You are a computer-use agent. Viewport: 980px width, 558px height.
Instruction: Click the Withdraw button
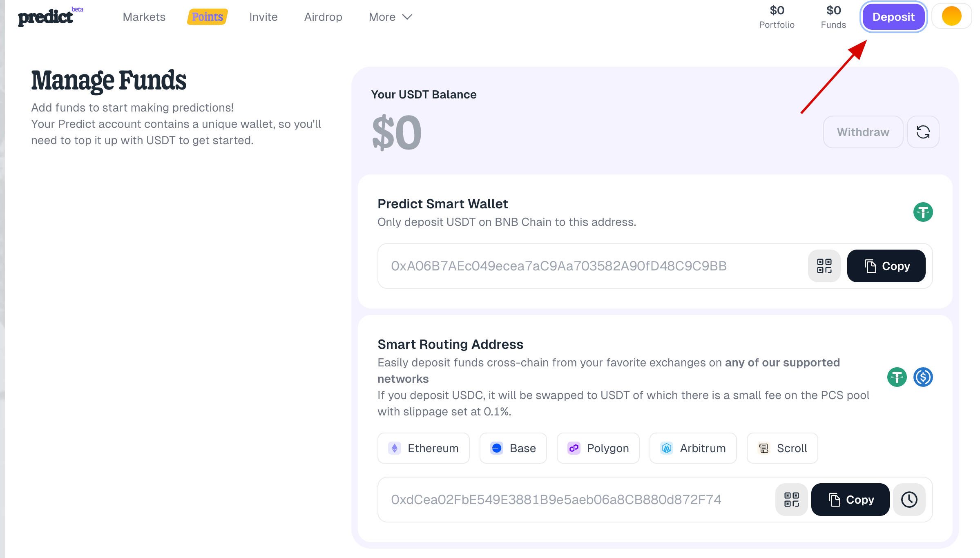[863, 132]
